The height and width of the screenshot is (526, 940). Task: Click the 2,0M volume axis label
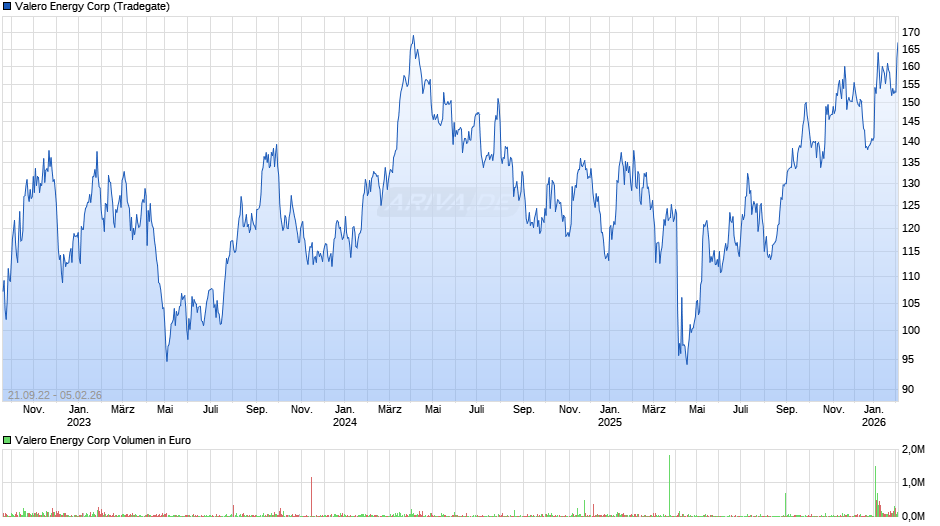pyautogui.click(x=913, y=449)
